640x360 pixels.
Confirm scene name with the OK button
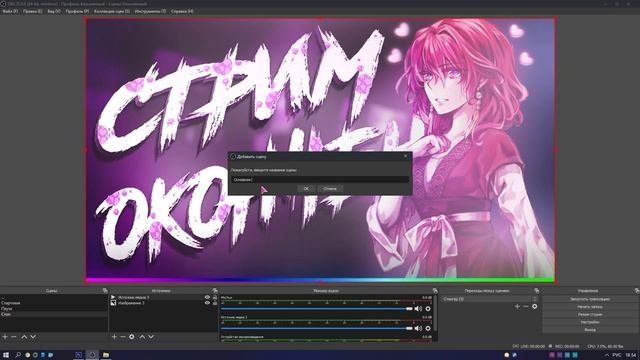click(x=306, y=189)
